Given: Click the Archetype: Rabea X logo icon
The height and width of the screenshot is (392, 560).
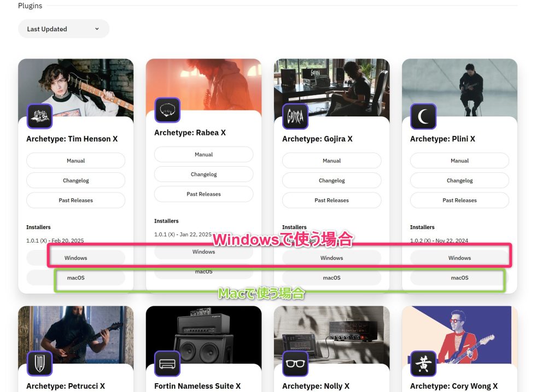Looking at the screenshot, I should point(167,110).
